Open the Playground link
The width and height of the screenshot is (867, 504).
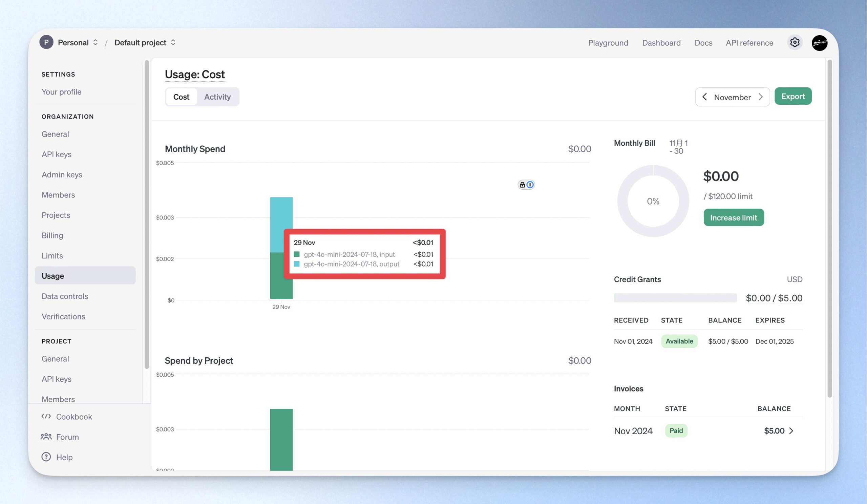[x=608, y=43]
